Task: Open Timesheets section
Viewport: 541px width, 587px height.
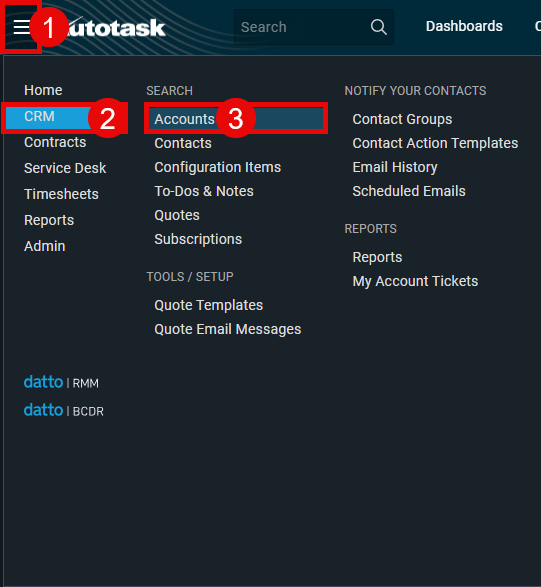Action: [61, 194]
